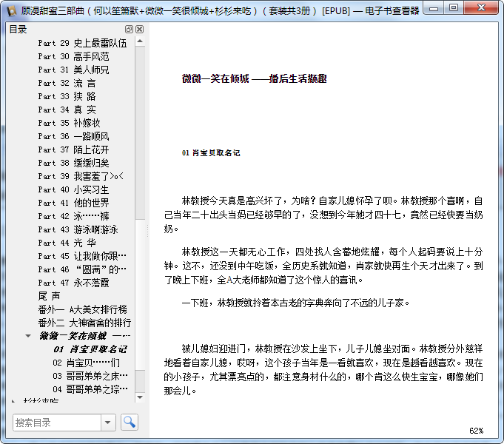504x444 pixels.
Task: Select Part 46 "圆满"的… entry
Action: (82, 269)
